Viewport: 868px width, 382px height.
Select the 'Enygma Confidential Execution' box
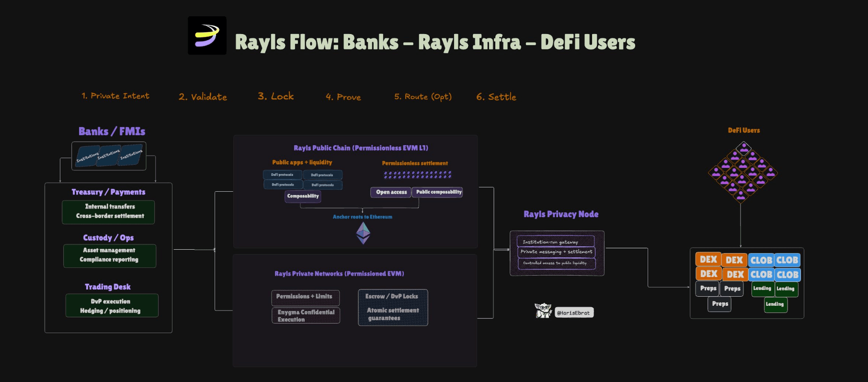point(306,315)
